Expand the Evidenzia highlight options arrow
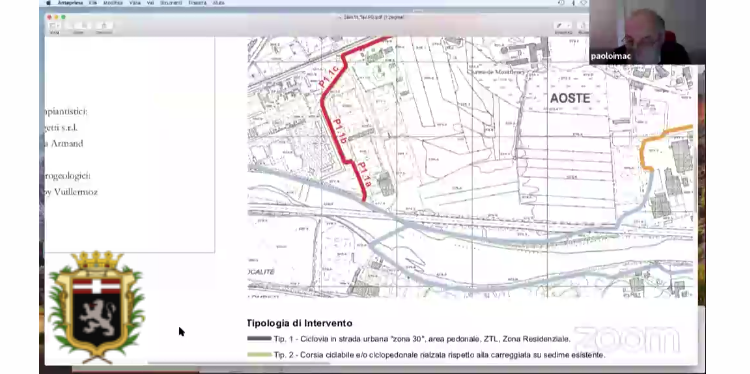Viewport: 750px width, 374px height. (568, 25)
